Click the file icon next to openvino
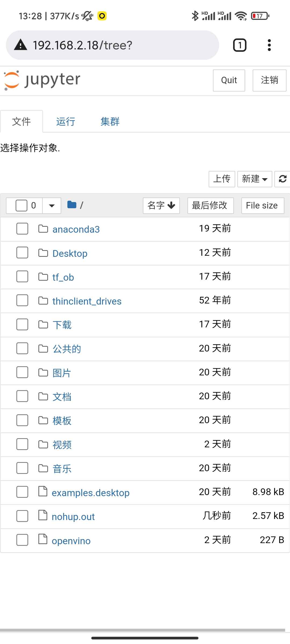 pyautogui.click(x=43, y=539)
